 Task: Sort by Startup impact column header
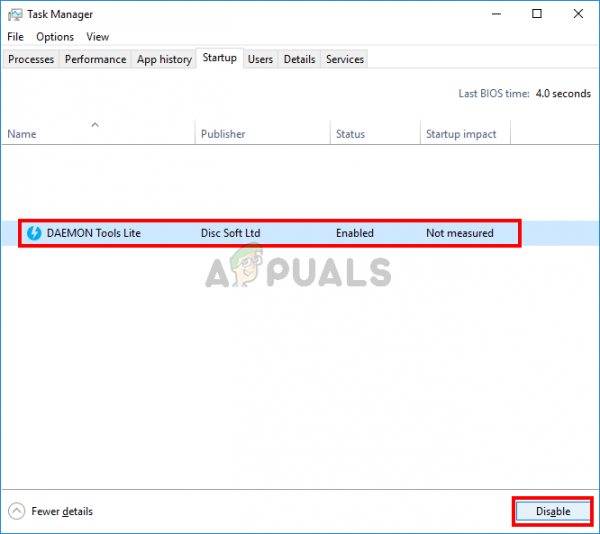coord(465,134)
